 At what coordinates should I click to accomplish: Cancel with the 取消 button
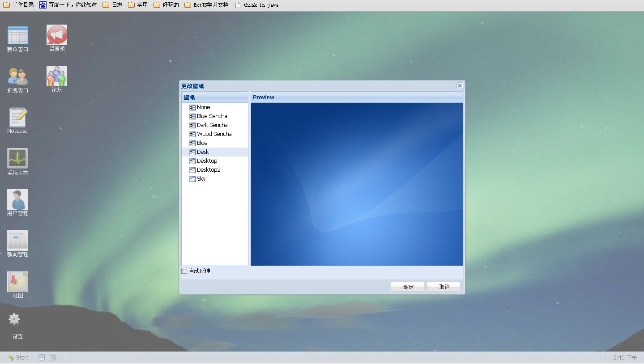tap(444, 287)
